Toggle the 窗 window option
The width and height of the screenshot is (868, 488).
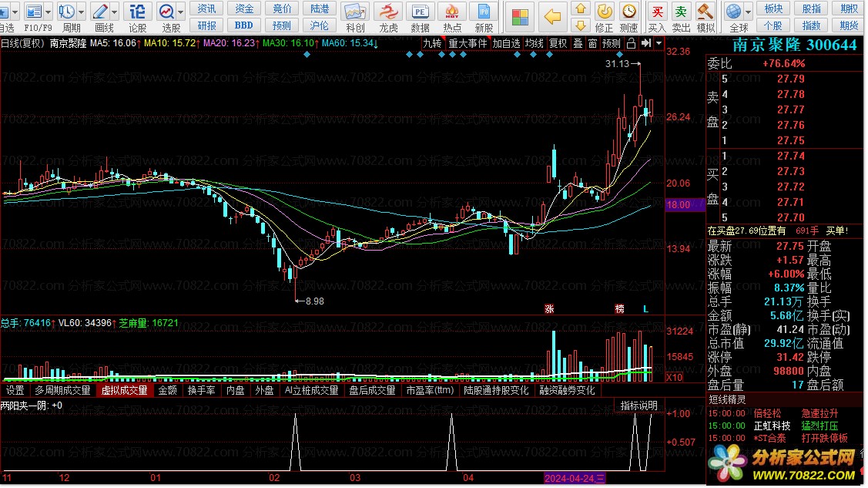593,43
